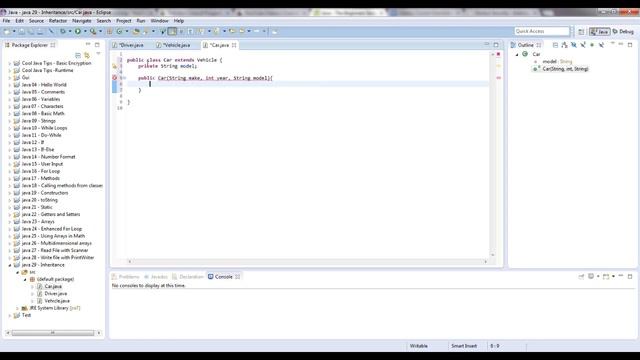640x360 pixels.
Task: Click the Quick Access field
Action: coord(542,31)
